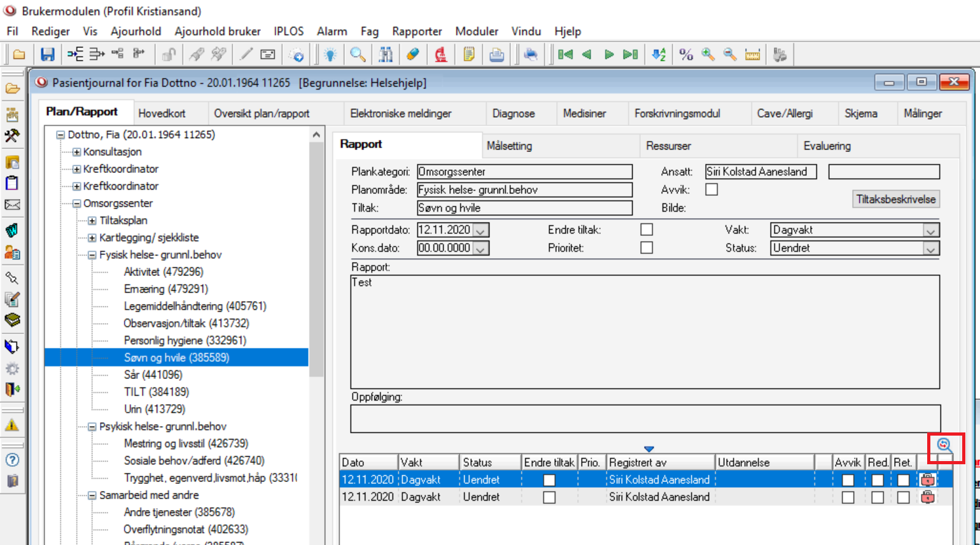Toggle the Prioritet checkbox

point(647,247)
